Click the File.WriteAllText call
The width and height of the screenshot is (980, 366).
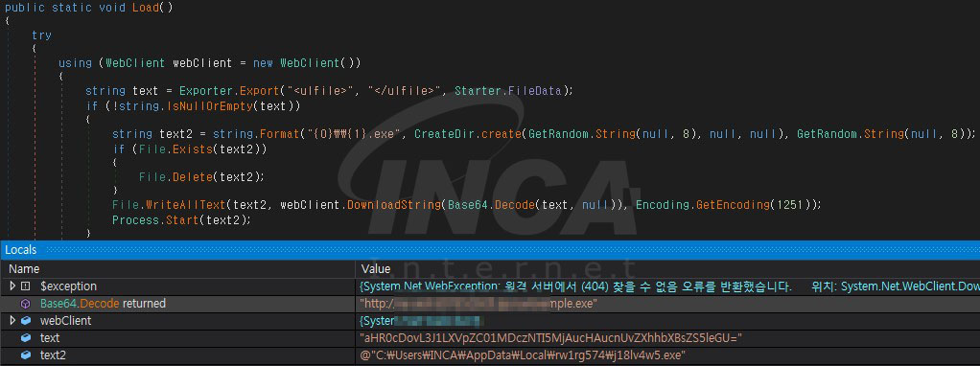[x=170, y=204]
